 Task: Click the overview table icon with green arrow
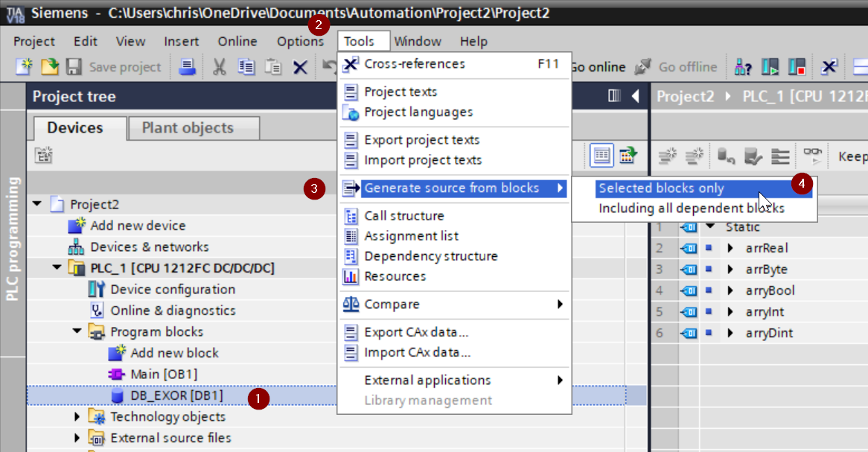[x=628, y=155]
